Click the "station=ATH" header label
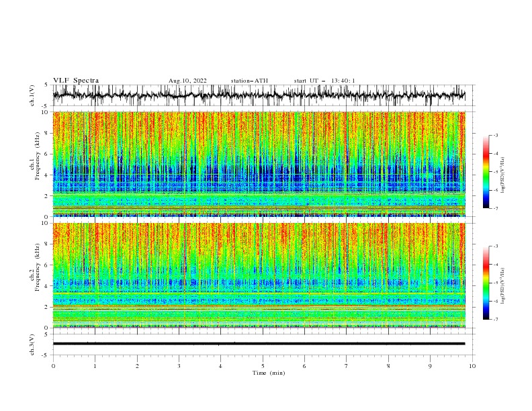Image resolution: width=532 pixels, height=411 pixels. pos(249,81)
